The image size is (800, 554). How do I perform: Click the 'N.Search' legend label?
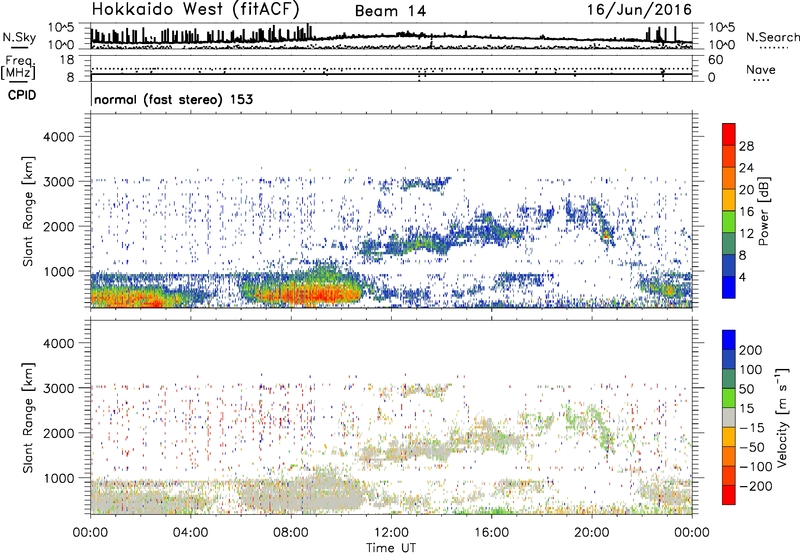point(772,37)
